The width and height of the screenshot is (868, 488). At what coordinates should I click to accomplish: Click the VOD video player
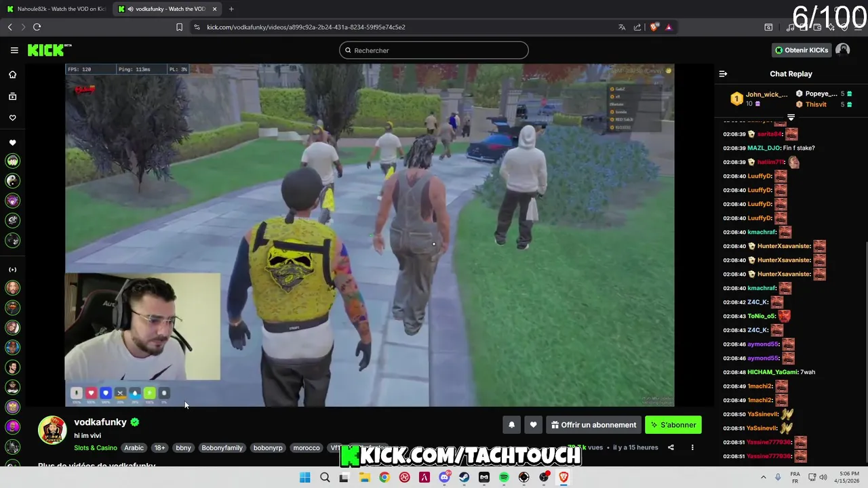(x=370, y=235)
